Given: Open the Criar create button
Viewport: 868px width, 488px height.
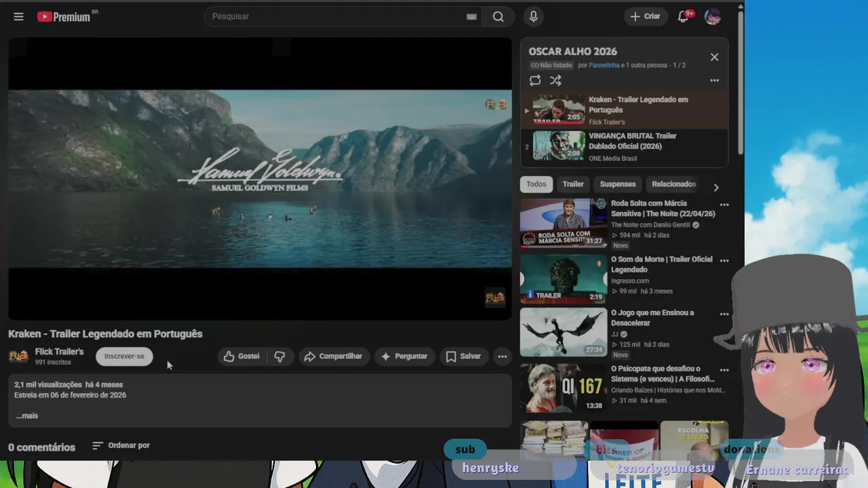Looking at the screenshot, I should click(x=645, y=16).
